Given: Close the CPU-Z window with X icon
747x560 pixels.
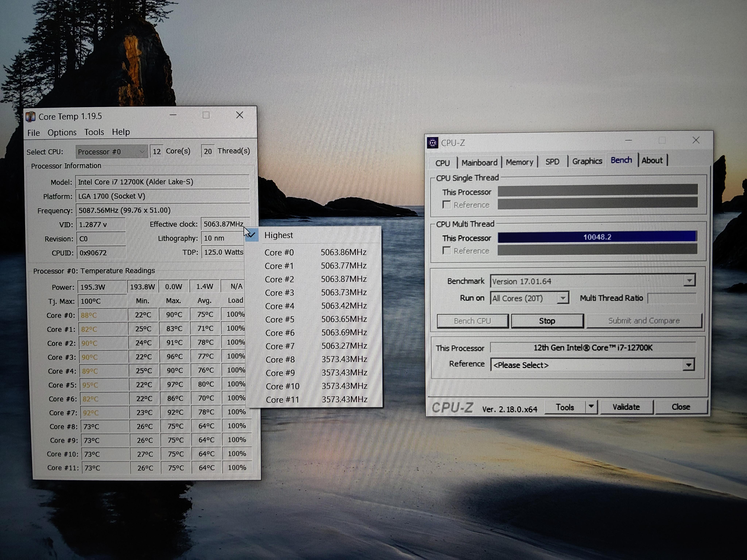Looking at the screenshot, I should [696, 140].
